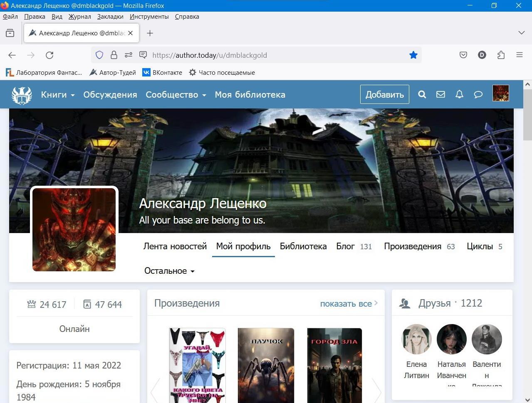532x403 pixels.
Task: Click the chat bubble comments icon
Action: (x=478, y=94)
